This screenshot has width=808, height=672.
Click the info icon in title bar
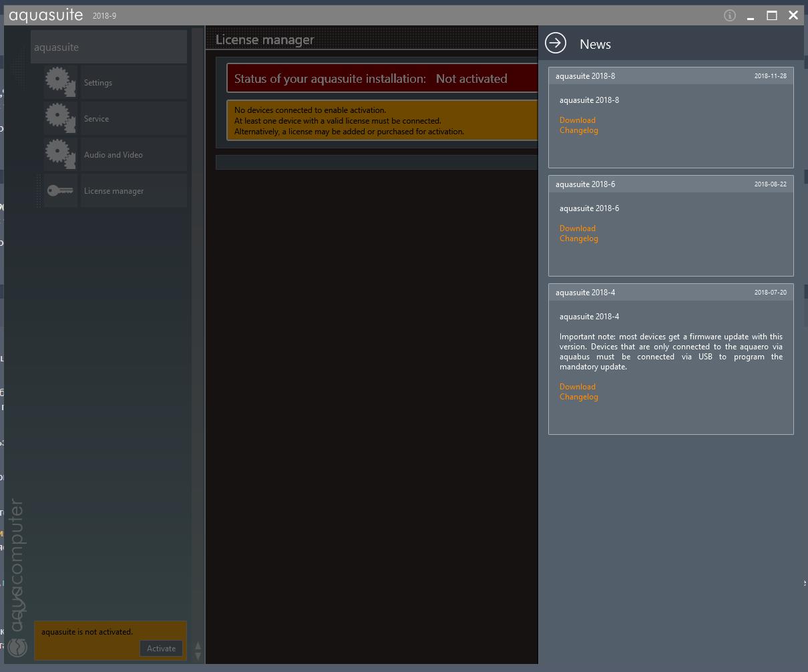tap(730, 15)
